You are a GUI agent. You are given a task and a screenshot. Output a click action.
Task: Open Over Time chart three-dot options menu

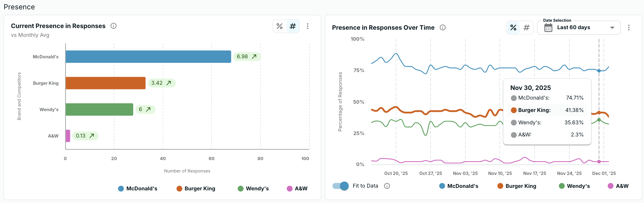(629, 28)
